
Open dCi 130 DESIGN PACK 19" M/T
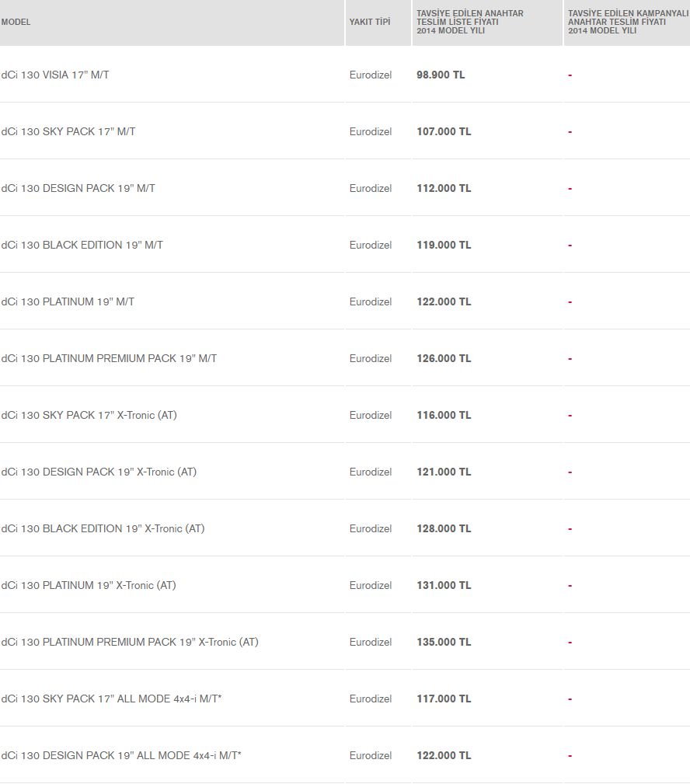tap(78, 188)
